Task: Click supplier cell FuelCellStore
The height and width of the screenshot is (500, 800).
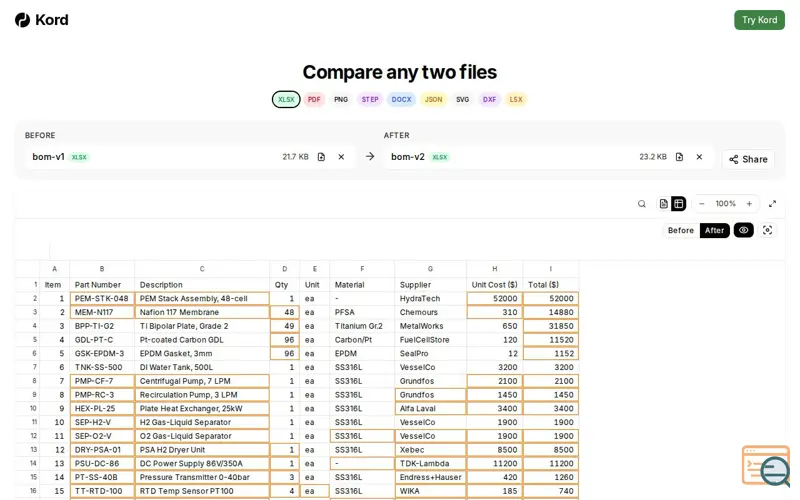Action: tap(430, 340)
